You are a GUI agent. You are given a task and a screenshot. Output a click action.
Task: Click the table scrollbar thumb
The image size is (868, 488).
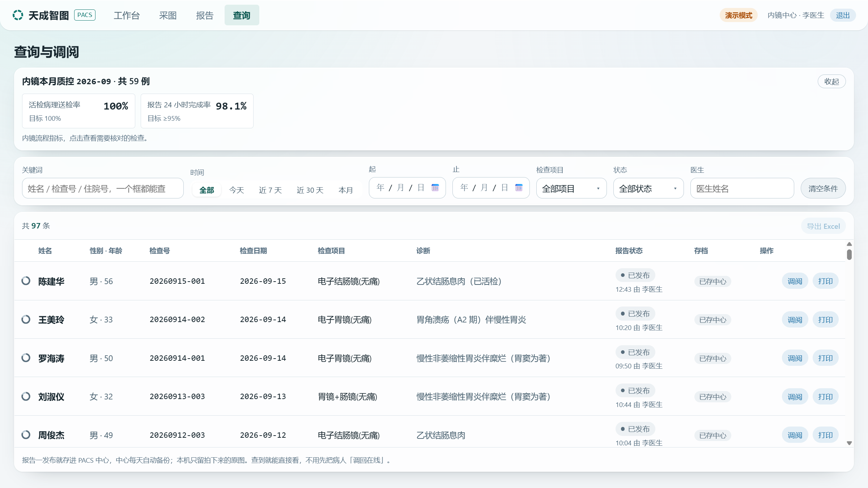(849, 254)
